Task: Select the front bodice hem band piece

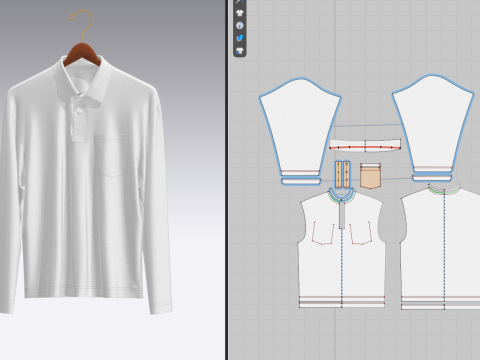Action: point(342,304)
